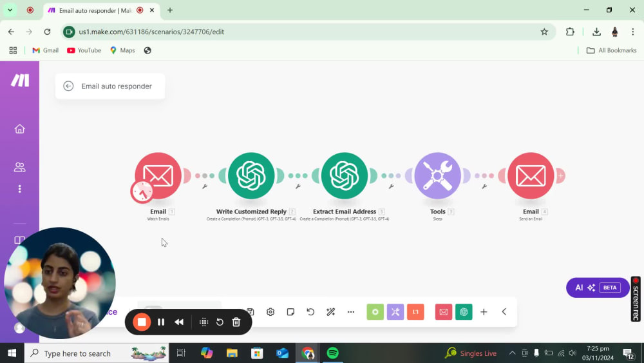
Task: Click the clock schedule icon on Email trigger
Action: [x=142, y=191]
